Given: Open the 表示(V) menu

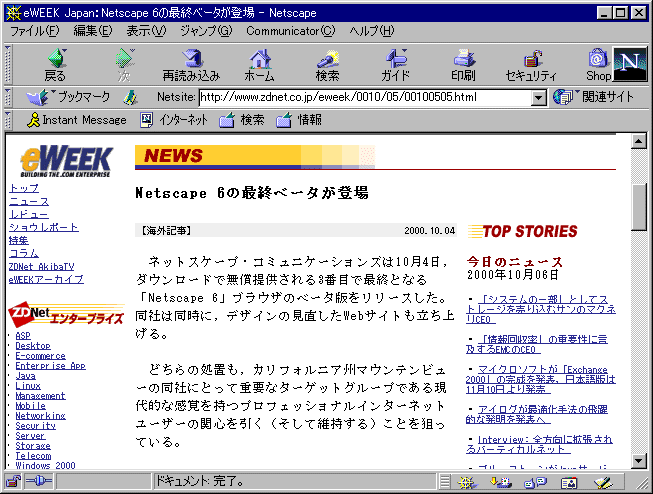Looking at the screenshot, I should coord(146,31).
